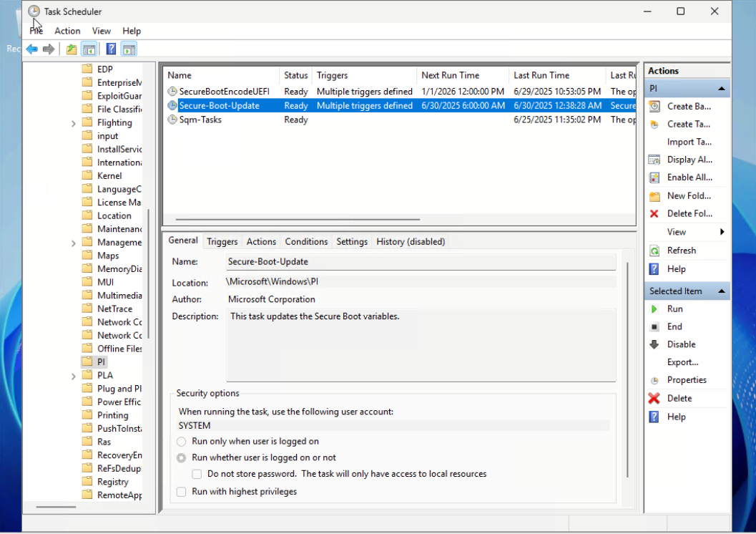Expand the PLA folder in tree
Image resolution: width=756 pixels, height=534 pixels.
click(74, 376)
